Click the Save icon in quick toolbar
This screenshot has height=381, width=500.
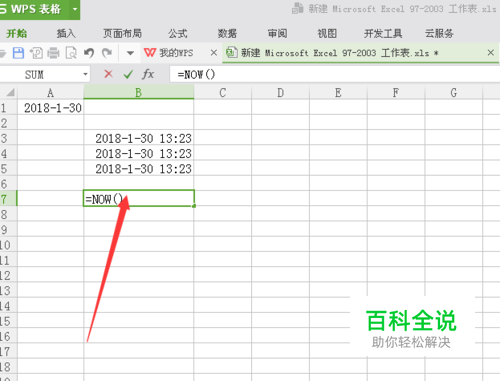[18, 53]
